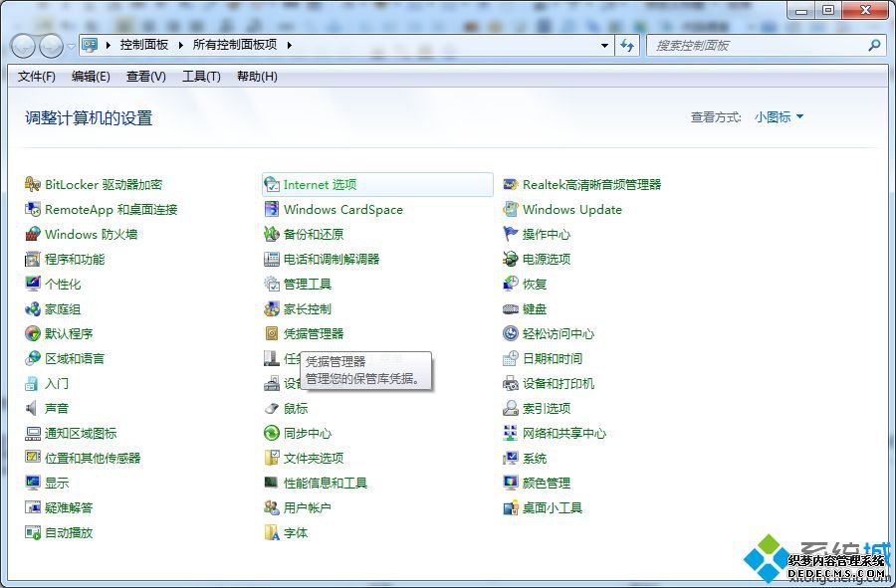Open Windows 防火墙 icon
The height and width of the screenshot is (588, 896).
[32, 234]
